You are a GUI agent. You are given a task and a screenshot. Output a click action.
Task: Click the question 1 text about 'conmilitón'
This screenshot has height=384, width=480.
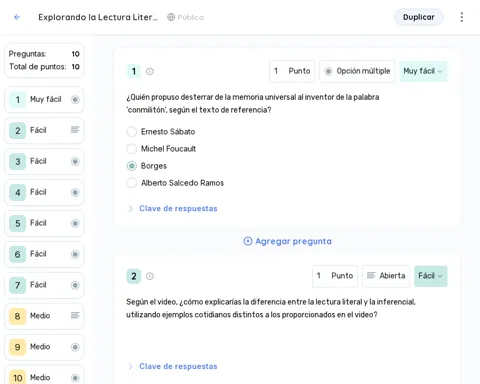pos(253,104)
